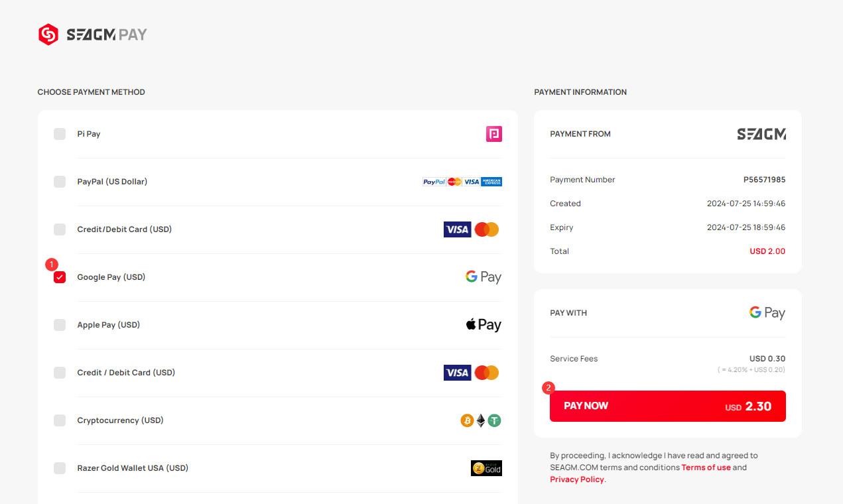Click the Razer Gold wallet icon

(486, 468)
